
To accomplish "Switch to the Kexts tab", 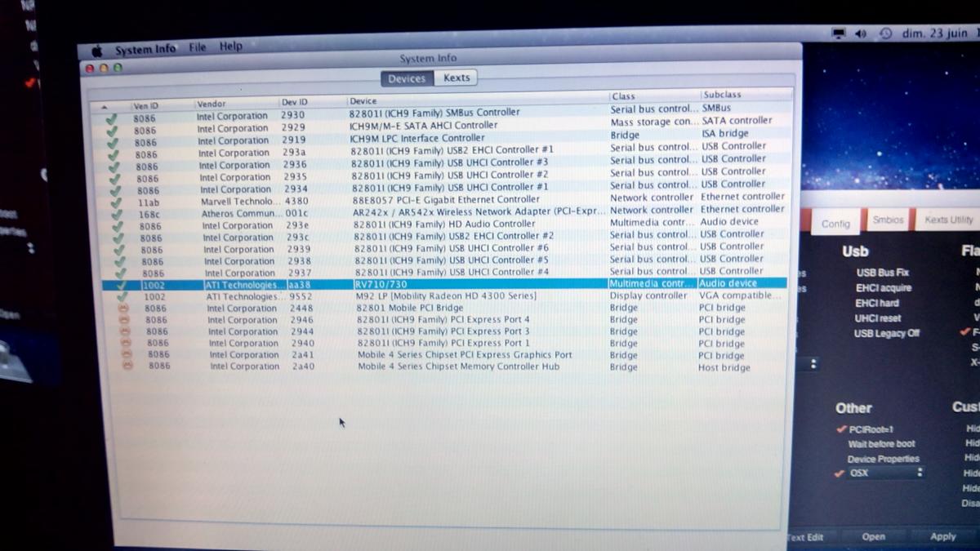I will (x=457, y=78).
